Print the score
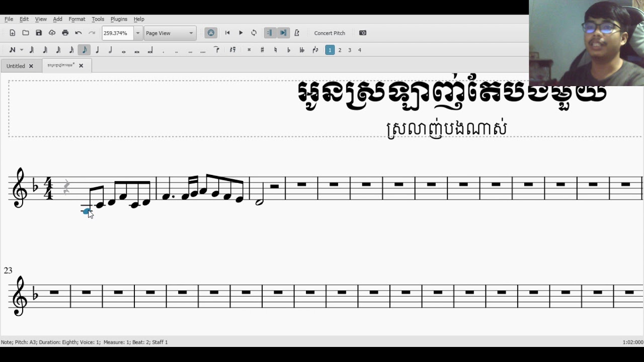 (65, 33)
